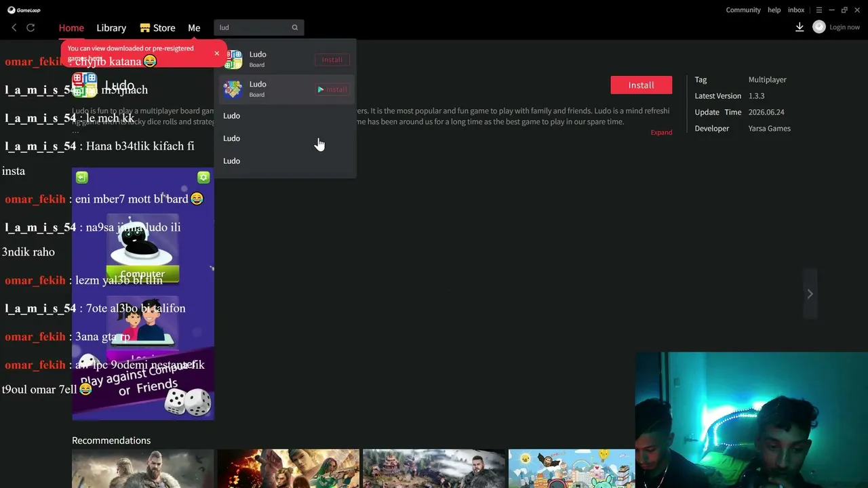Image resolution: width=868 pixels, height=488 pixels.
Task: Open the help link
Action: click(774, 10)
